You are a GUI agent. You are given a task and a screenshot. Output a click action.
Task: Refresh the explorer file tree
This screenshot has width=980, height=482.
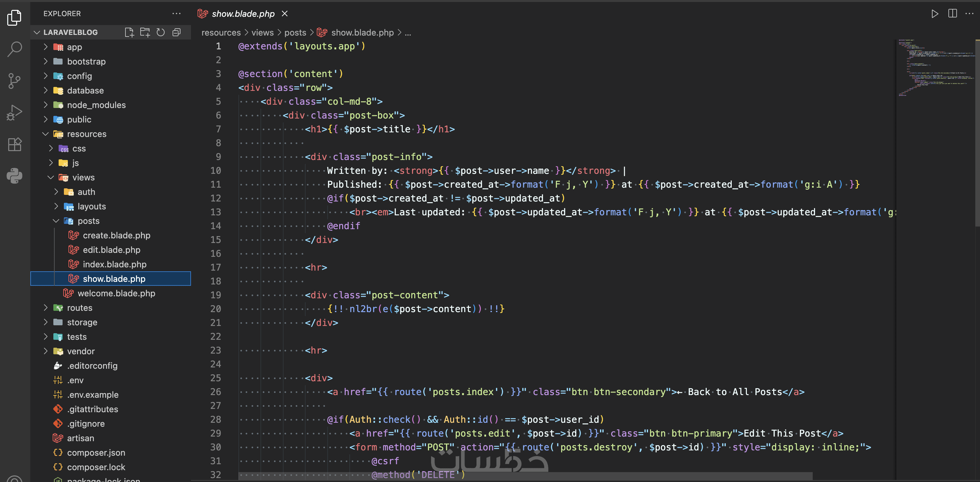(161, 32)
